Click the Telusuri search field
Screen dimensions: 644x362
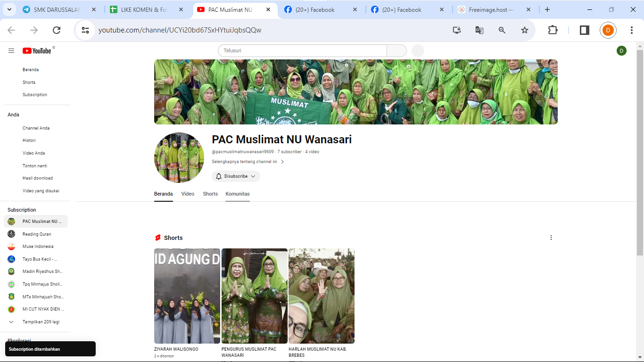click(x=302, y=50)
